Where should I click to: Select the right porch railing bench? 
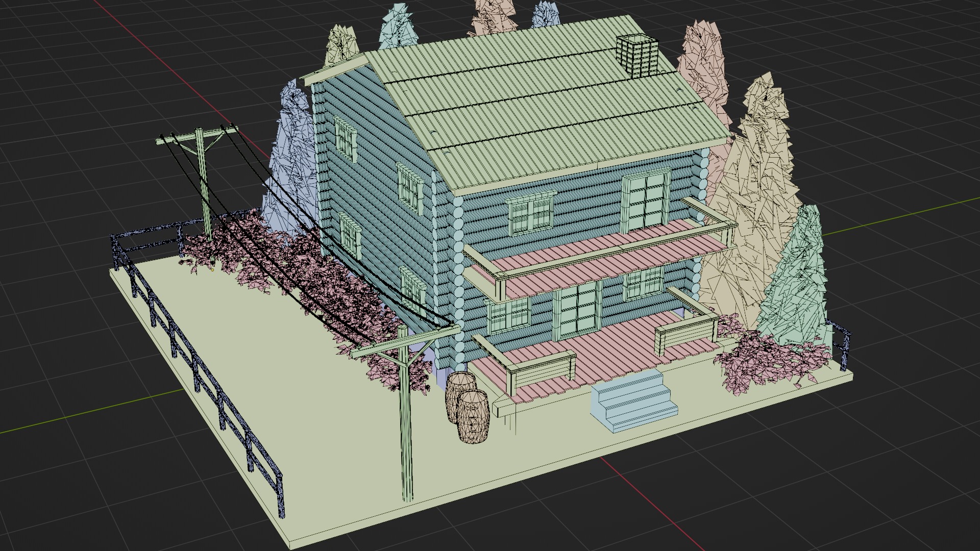point(687,334)
